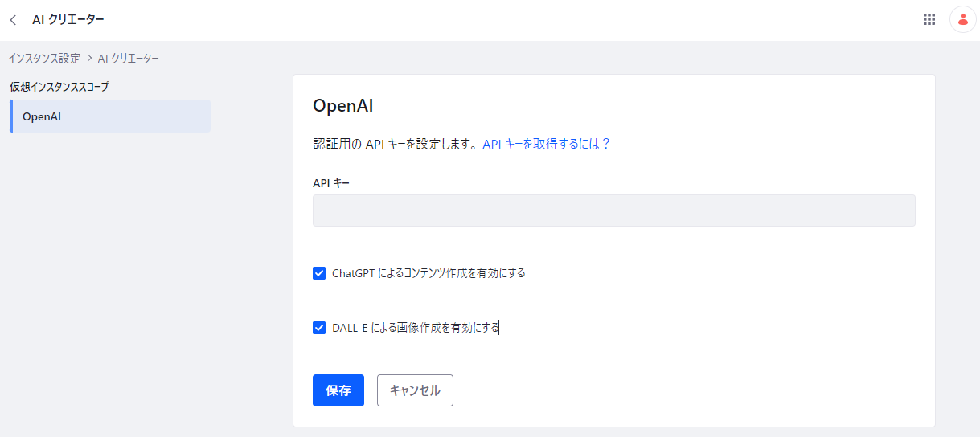Click the AI クリエーター breadcrumb text

tap(129, 59)
